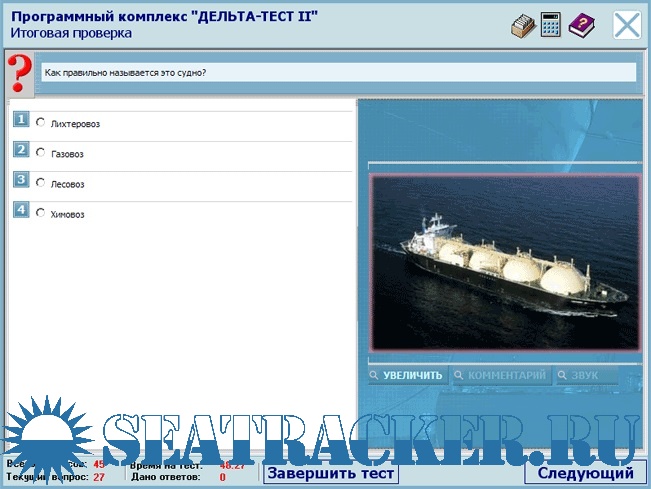Select the Газовоз radio button

pyautogui.click(x=40, y=152)
